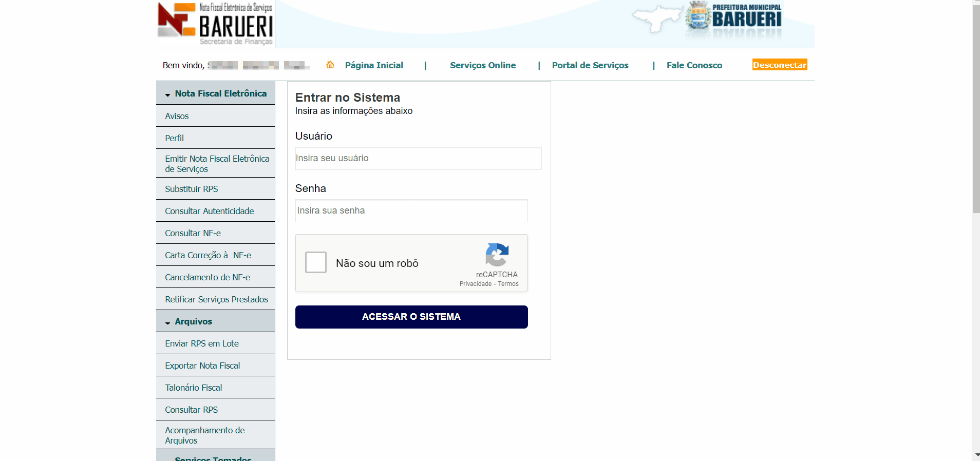The width and height of the screenshot is (980, 461).
Task: Open Carta Correção à NF-e
Action: click(x=215, y=255)
